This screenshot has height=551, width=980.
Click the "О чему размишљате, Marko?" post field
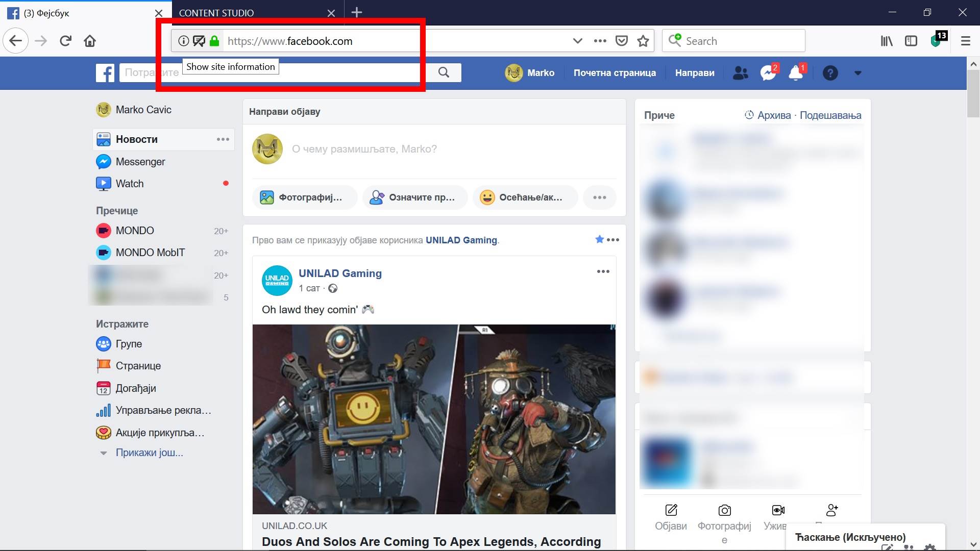tap(364, 149)
